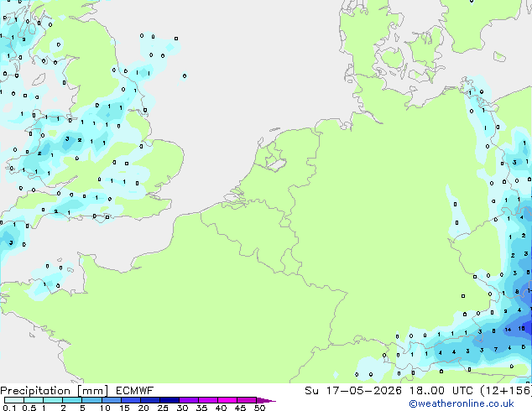This screenshot has height=411, width=532.
Task: Click the '0.5' legend scale label
Action: pos(29,408)
